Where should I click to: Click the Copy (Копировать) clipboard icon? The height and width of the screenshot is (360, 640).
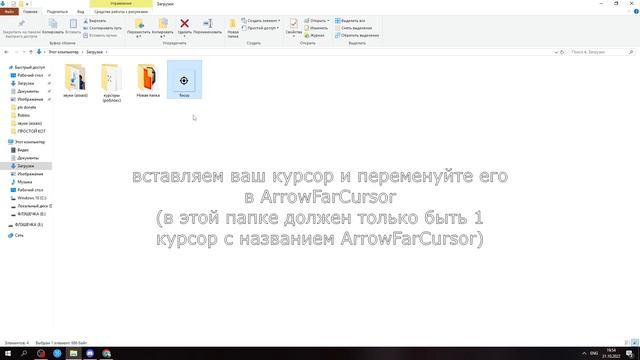[53, 26]
